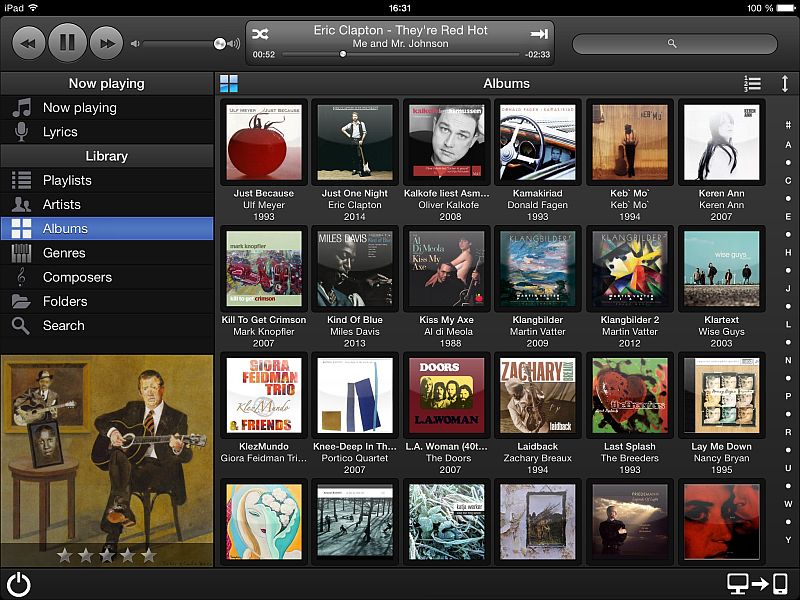This screenshot has height=600, width=800.
Task: Jump to letter W in the index
Action: [788, 504]
